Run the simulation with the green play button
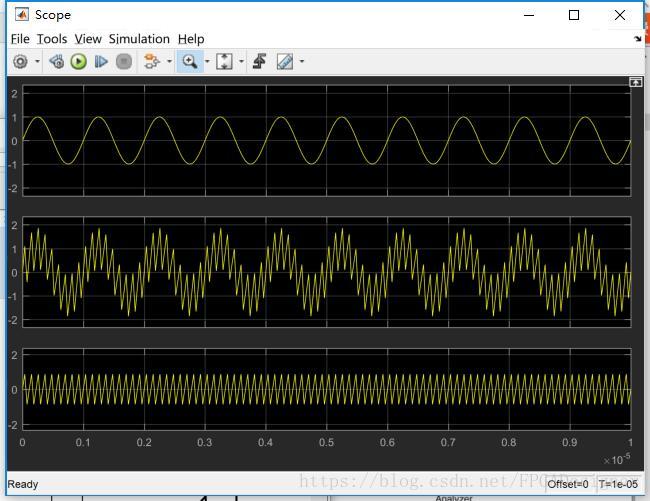This screenshot has height=501, width=650. (78, 62)
